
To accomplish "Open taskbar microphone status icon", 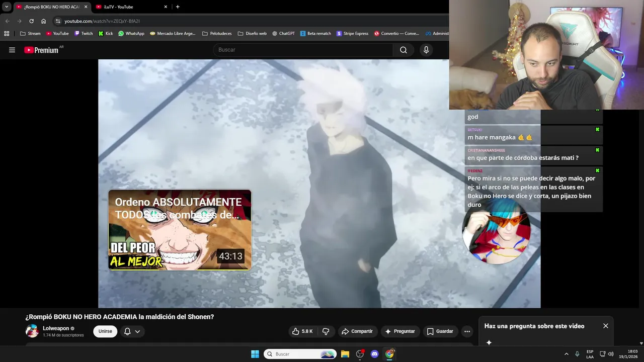I will pyautogui.click(x=577, y=354).
